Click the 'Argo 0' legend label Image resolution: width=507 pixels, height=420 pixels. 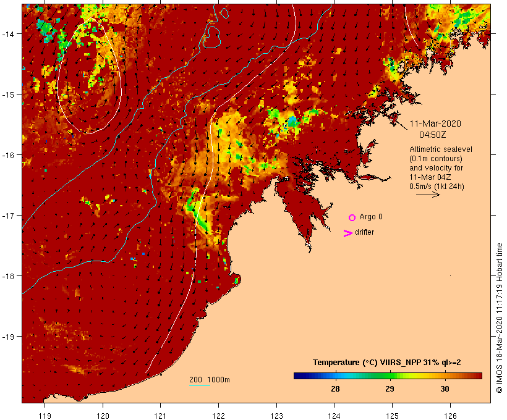(x=371, y=217)
